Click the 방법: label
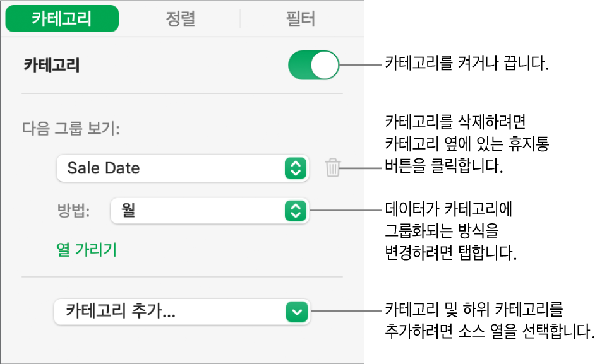The height and width of the screenshot is (364, 602). coord(74,211)
